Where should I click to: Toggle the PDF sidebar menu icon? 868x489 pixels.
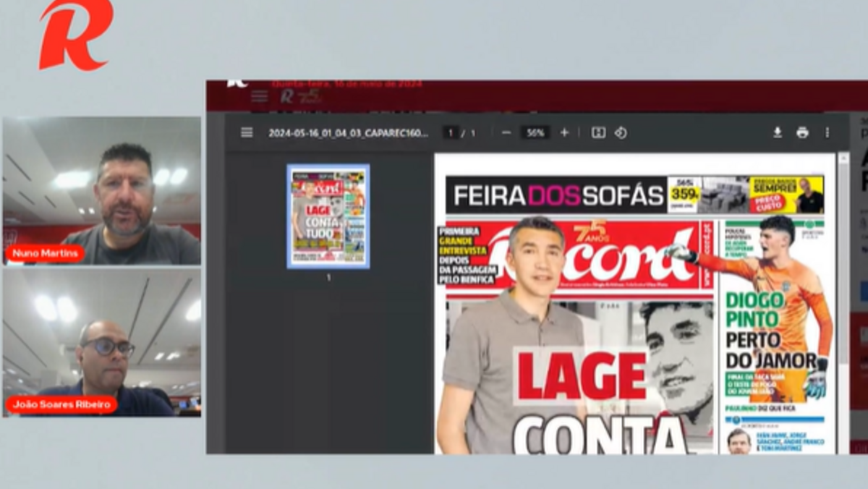[x=247, y=133]
